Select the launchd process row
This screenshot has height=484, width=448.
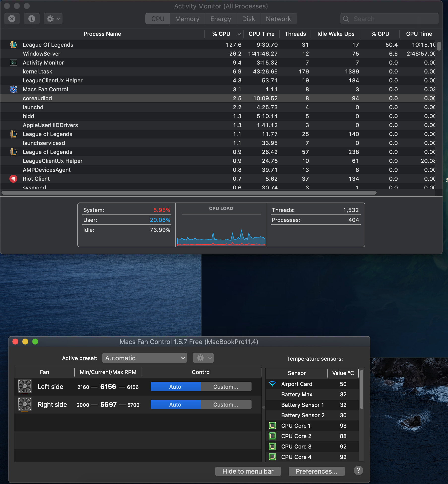218,107
